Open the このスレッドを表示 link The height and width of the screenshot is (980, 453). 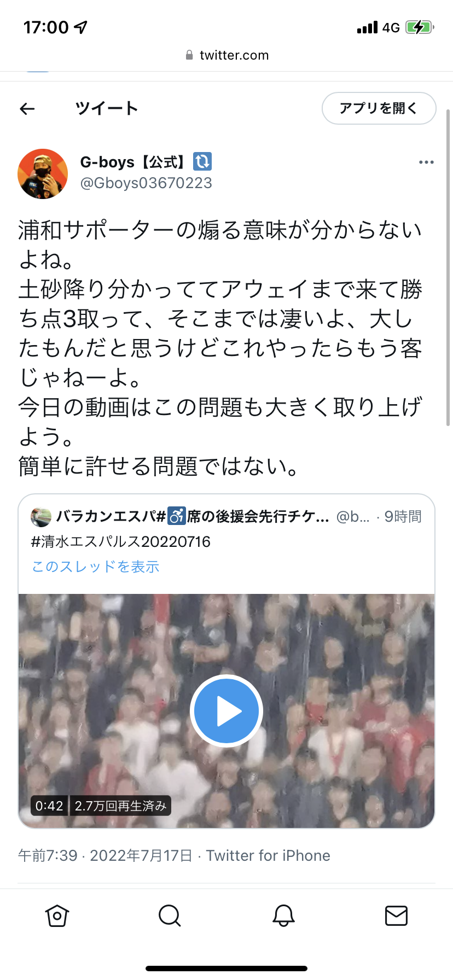pyautogui.click(x=95, y=567)
